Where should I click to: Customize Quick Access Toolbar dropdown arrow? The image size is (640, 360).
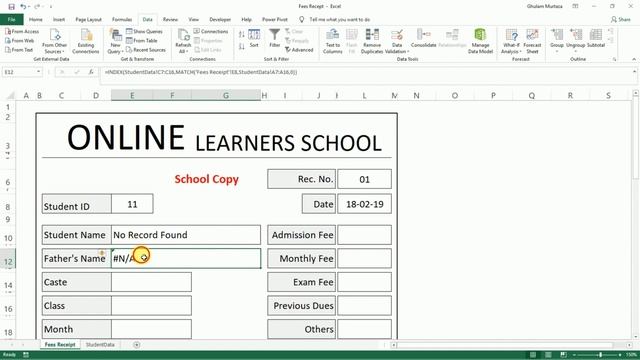pos(51,7)
